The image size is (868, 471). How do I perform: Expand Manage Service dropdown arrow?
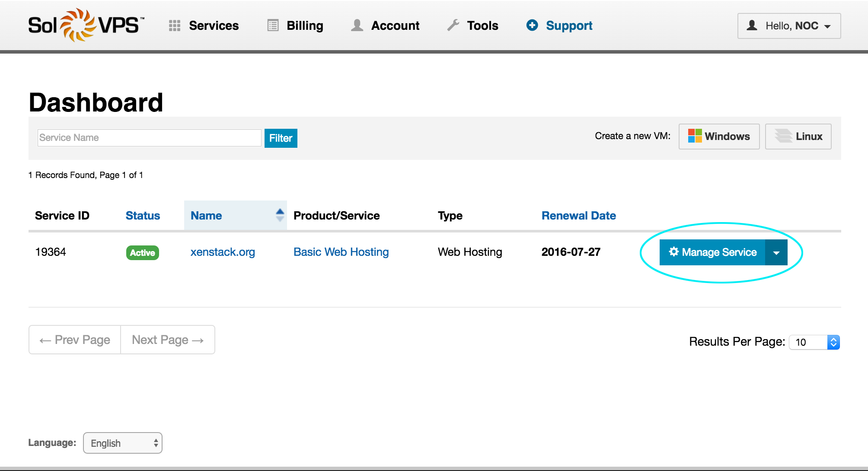coord(776,252)
